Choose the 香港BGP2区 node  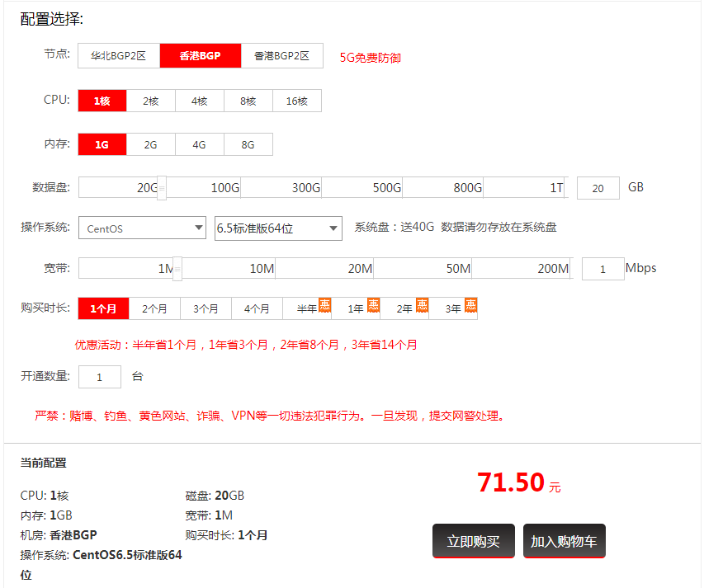tap(281, 56)
